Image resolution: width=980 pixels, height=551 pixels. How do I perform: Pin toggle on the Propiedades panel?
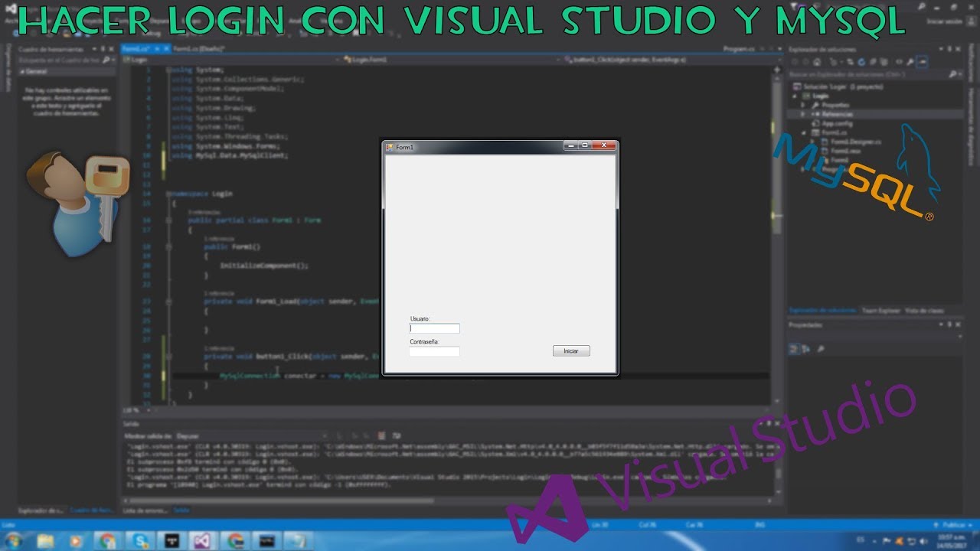(949, 325)
